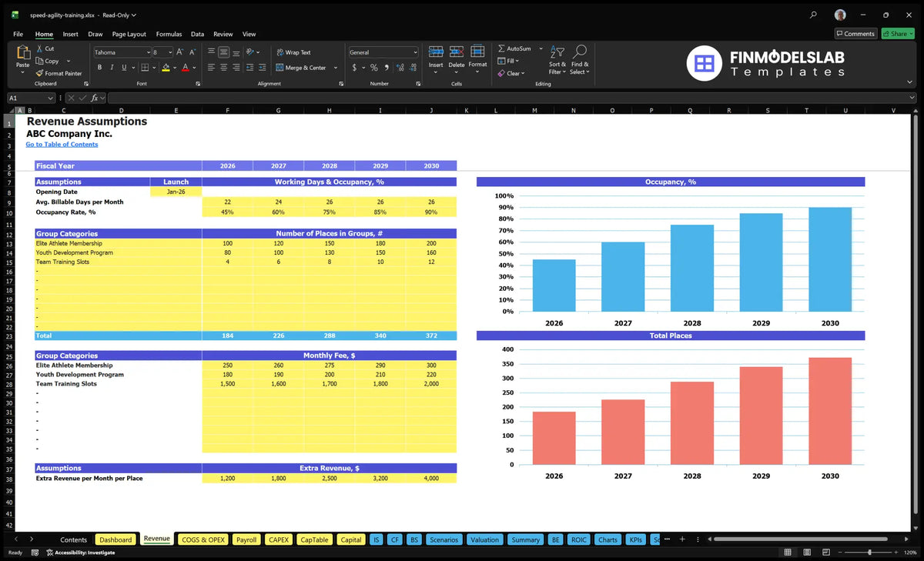Toggle Top Align for cells

[211, 52]
